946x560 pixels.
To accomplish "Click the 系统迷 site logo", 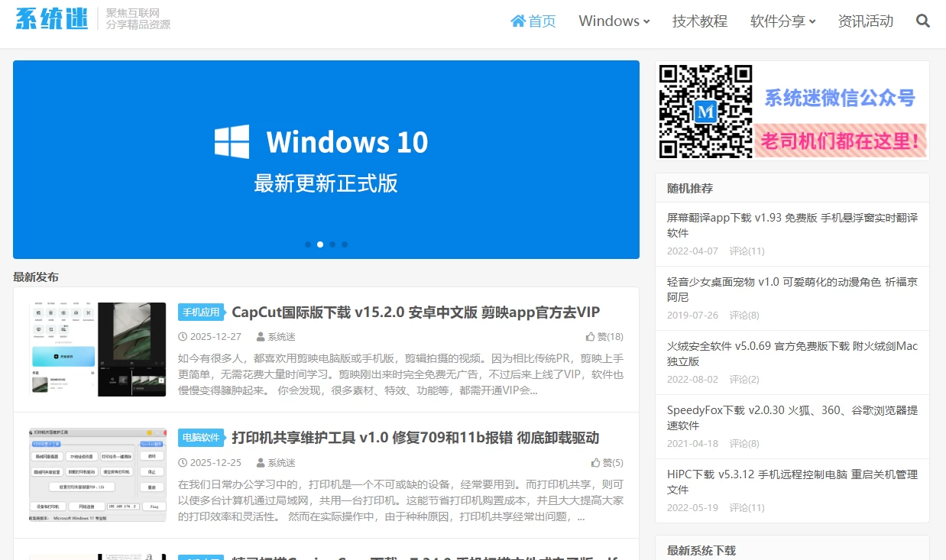I will click(52, 19).
